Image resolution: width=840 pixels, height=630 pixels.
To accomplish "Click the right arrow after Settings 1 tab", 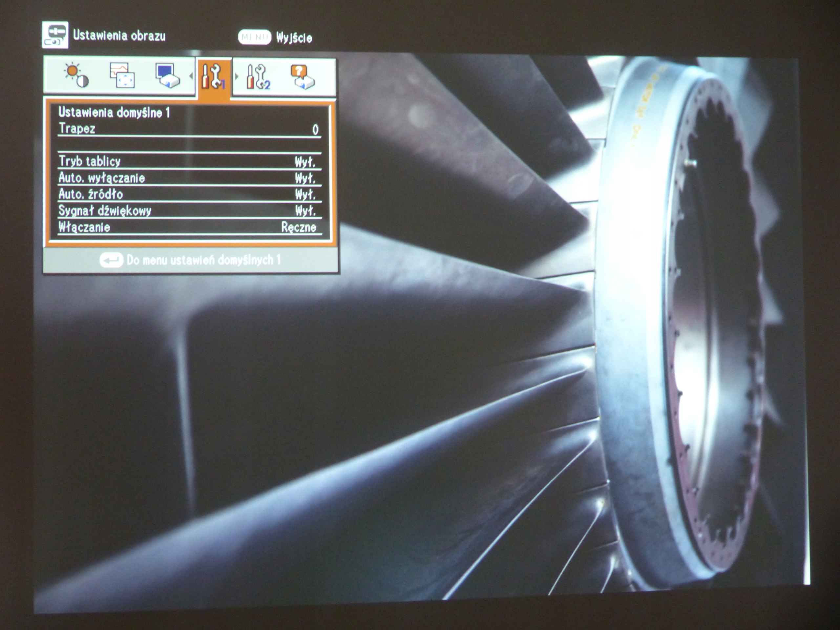I will (236, 75).
